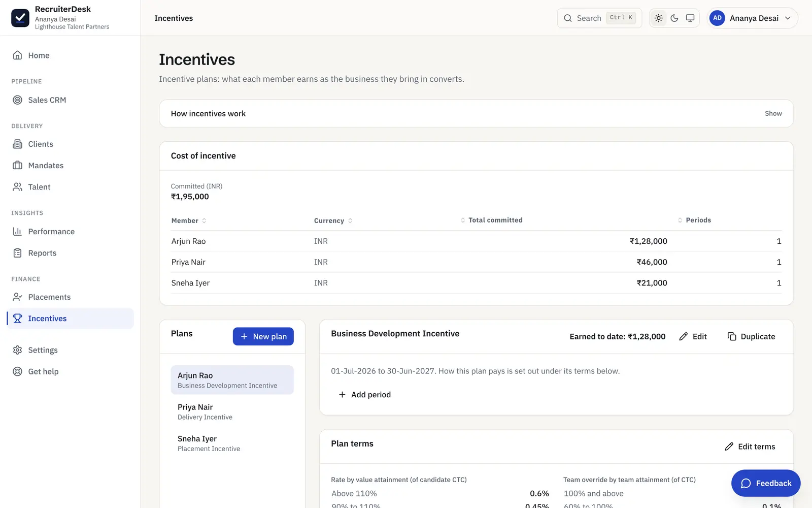Sort by Total committed column
Image resolution: width=812 pixels, height=508 pixels.
491,220
